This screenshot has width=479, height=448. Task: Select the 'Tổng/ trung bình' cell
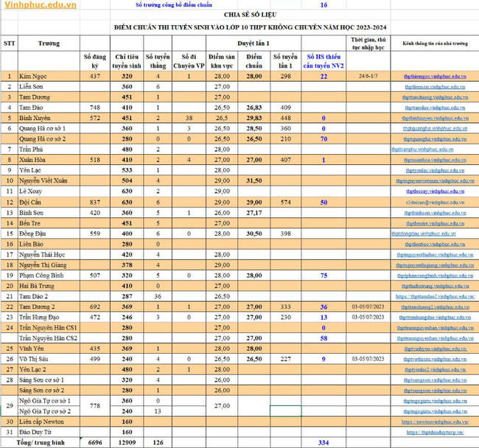(x=41, y=443)
